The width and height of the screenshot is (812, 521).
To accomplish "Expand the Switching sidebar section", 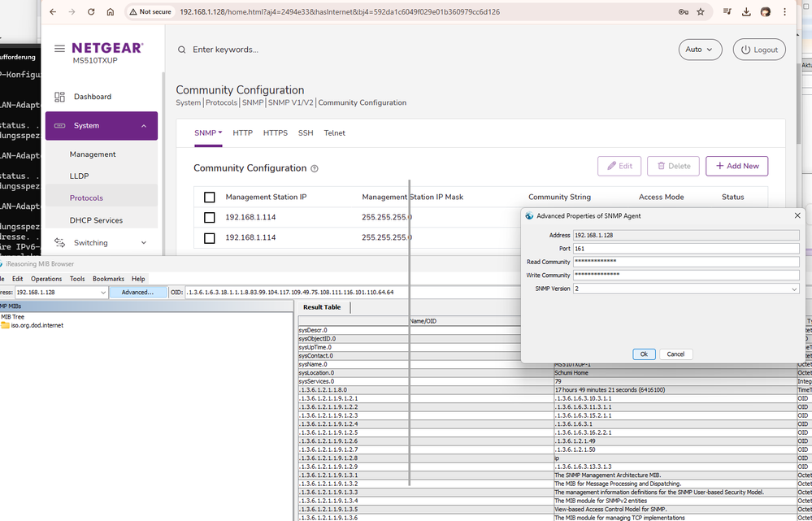I will (144, 242).
